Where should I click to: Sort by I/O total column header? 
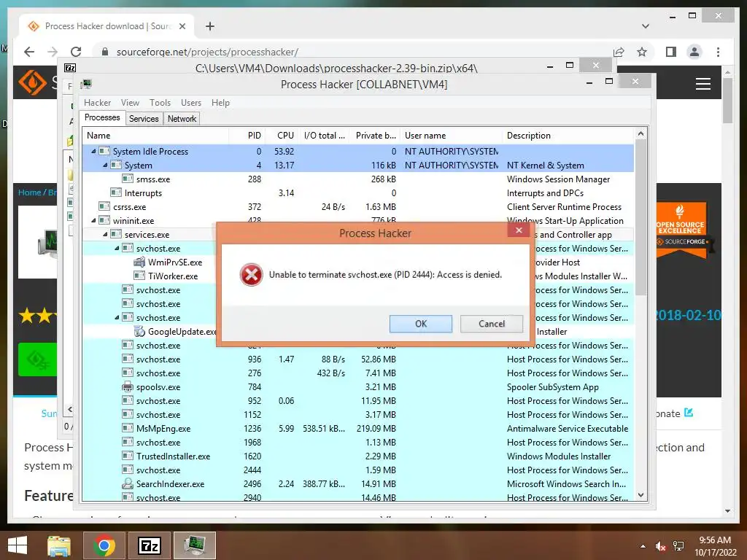(324, 135)
